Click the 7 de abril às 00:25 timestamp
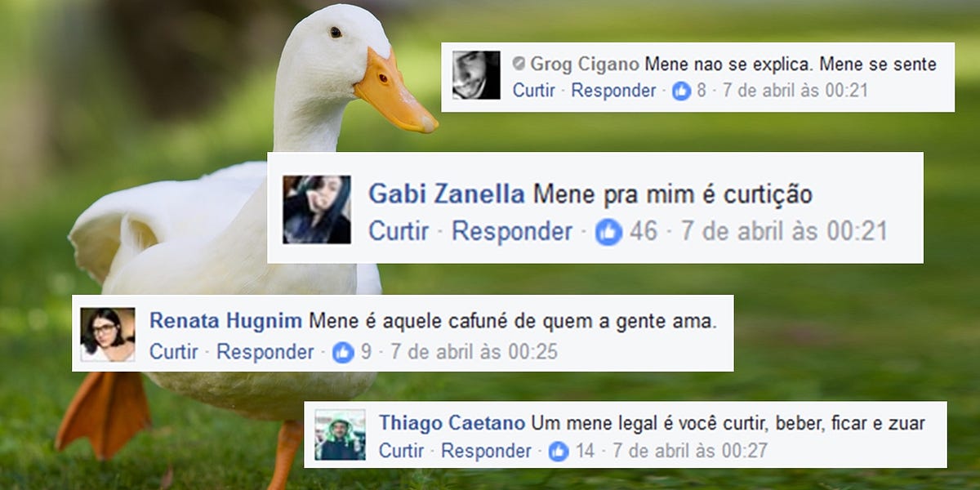The image size is (980, 490). tap(474, 353)
